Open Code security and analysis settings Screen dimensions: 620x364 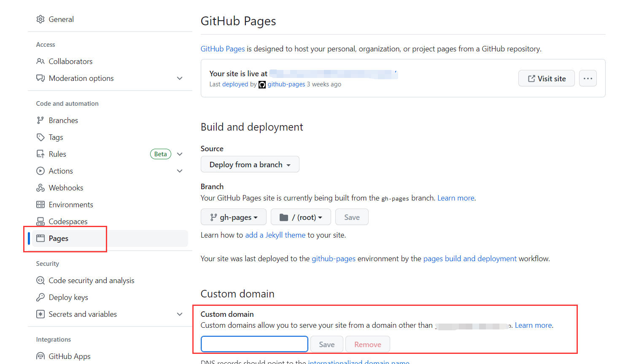(92, 281)
